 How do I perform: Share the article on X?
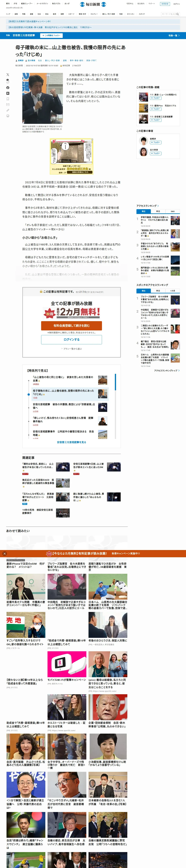tap(8, 75)
